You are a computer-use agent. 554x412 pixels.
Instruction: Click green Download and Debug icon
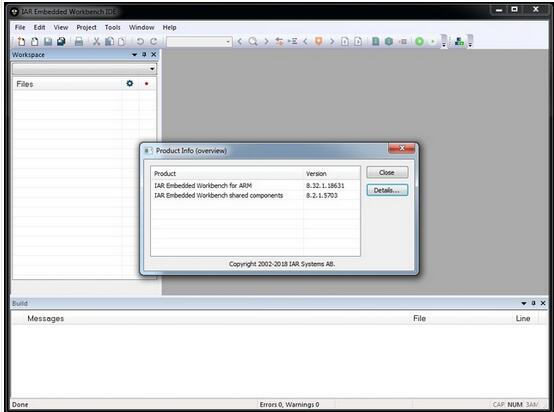tap(419, 42)
